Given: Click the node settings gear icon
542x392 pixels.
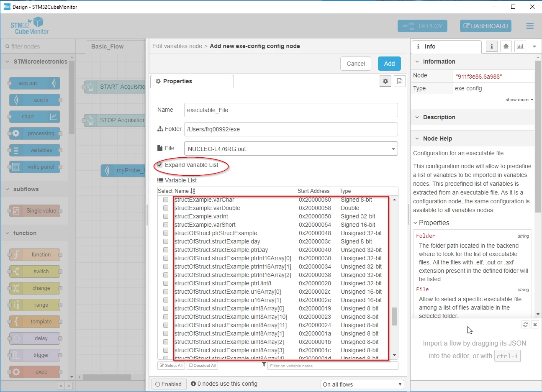Looking at the screenshot, I should pyautogui.click(x=385, y=81).
